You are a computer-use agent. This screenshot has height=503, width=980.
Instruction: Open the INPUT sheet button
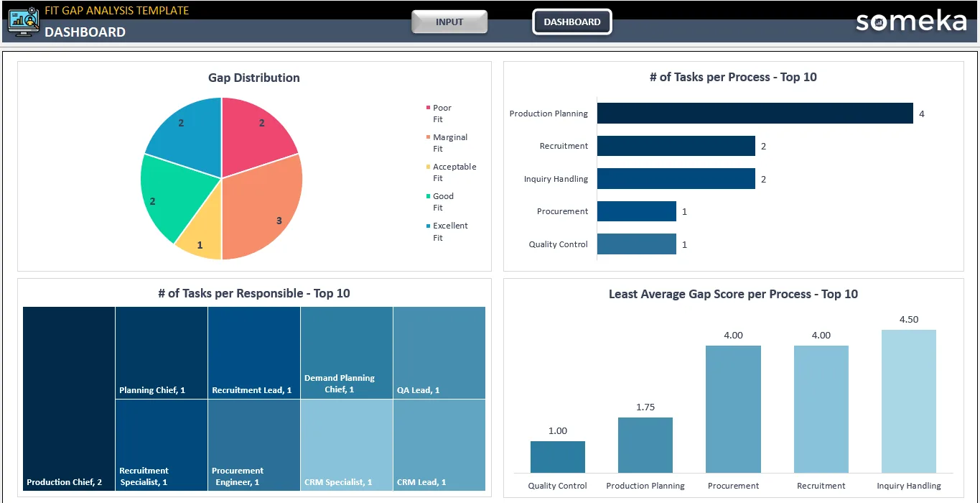point(449,22)
